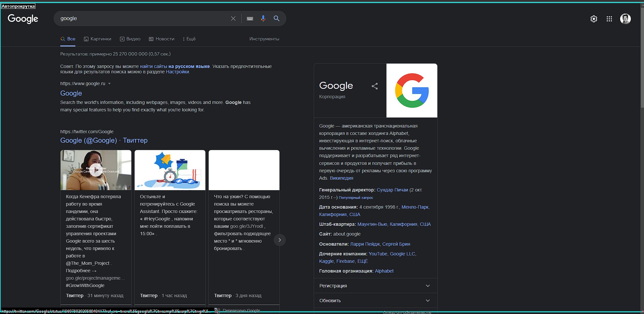
Task: Click Твиттер source under 1 час назад tweet
Action: tap(149, 295)
